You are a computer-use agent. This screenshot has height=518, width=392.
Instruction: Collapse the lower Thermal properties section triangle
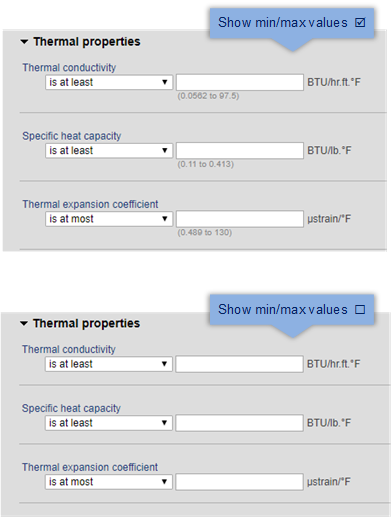[x=24, y=324]
